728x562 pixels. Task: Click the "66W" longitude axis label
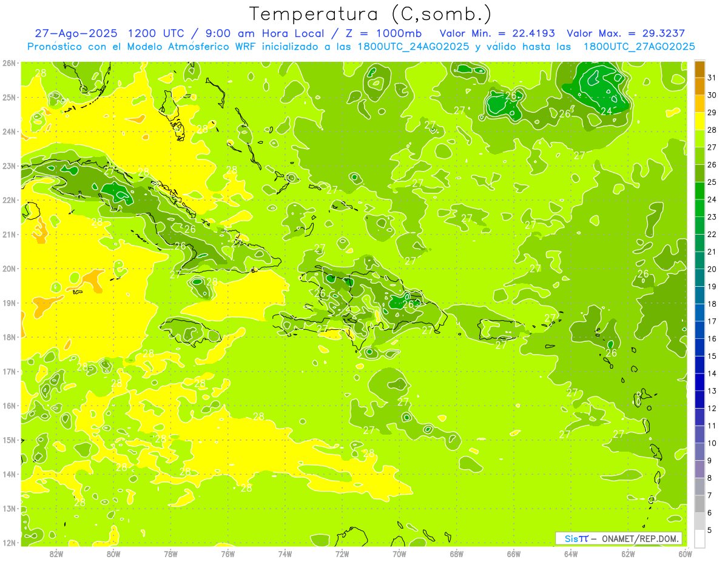pyautogui.click(x=514, y=554)
